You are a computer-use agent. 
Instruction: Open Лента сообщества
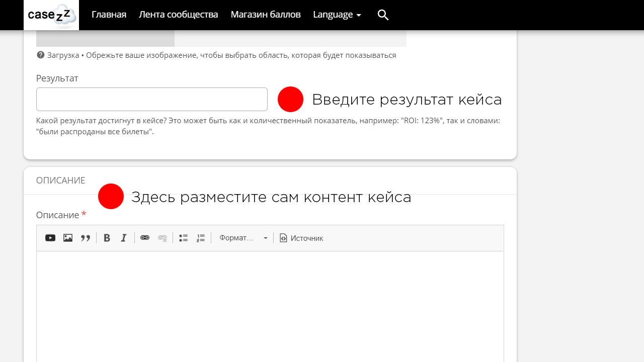coord(179,15)
